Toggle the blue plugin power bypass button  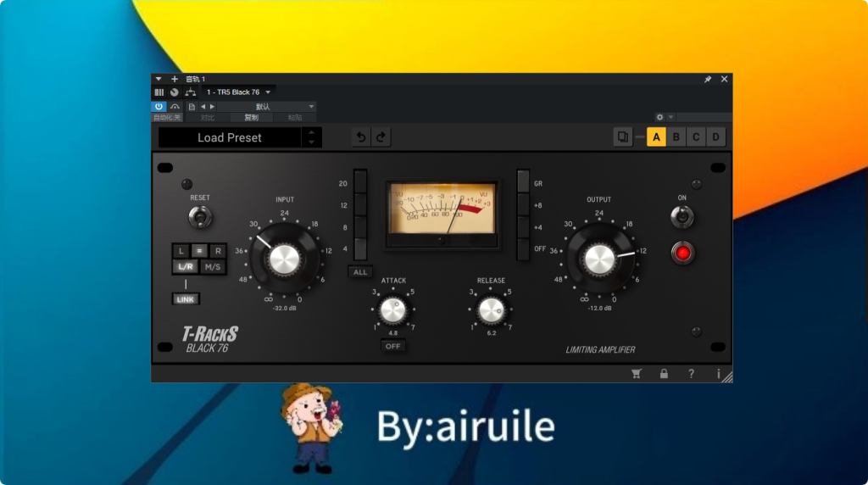click(159, 106)
